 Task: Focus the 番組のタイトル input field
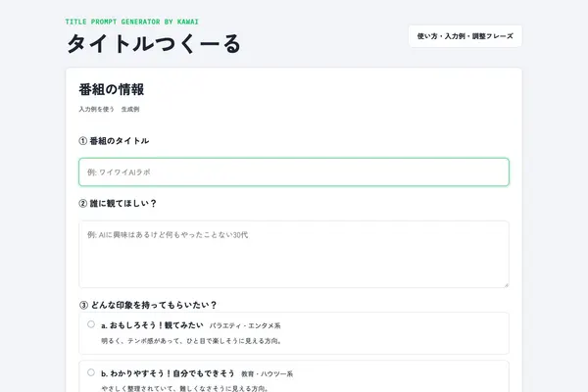[294, 172]
